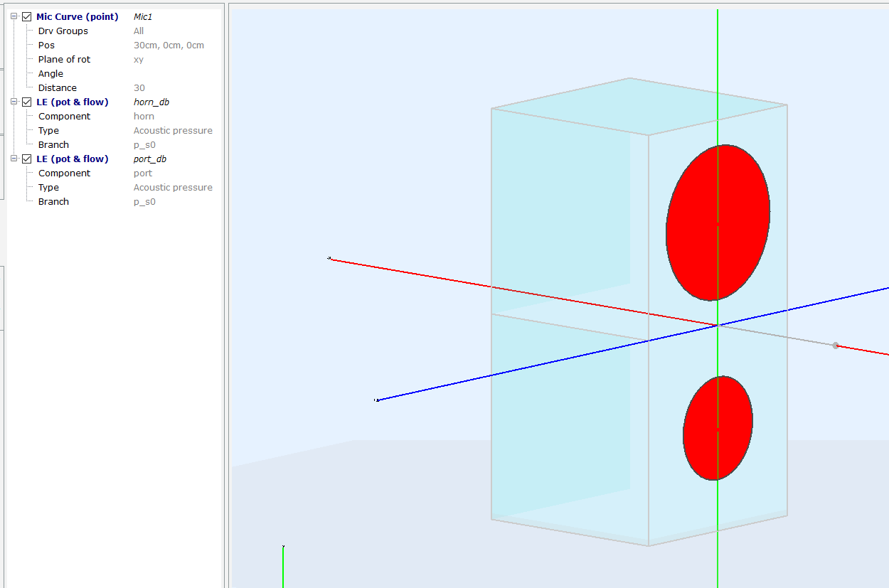Select the Drv Groups property row
The height and width of the screenshot is (588, 889).
coord(63,31)
